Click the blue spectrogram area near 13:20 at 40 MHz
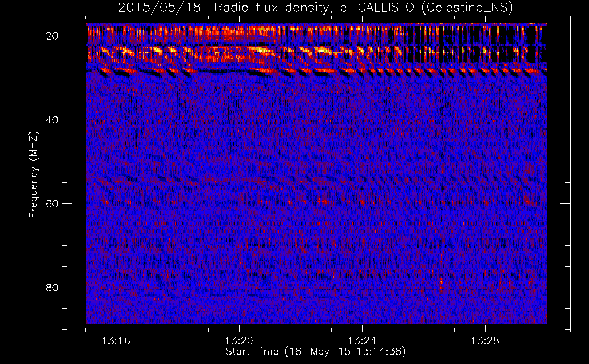589x364 pixels. 239,120
